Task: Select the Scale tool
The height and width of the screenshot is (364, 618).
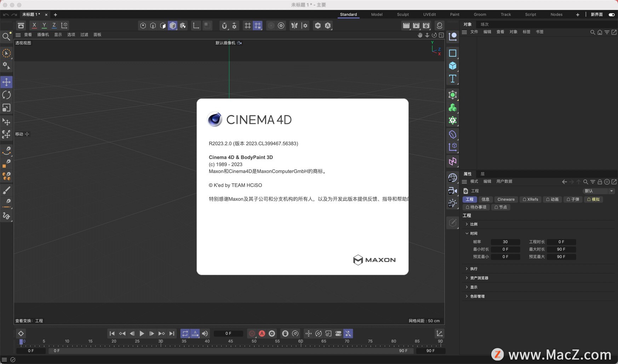Action: (x=6, y=108)
